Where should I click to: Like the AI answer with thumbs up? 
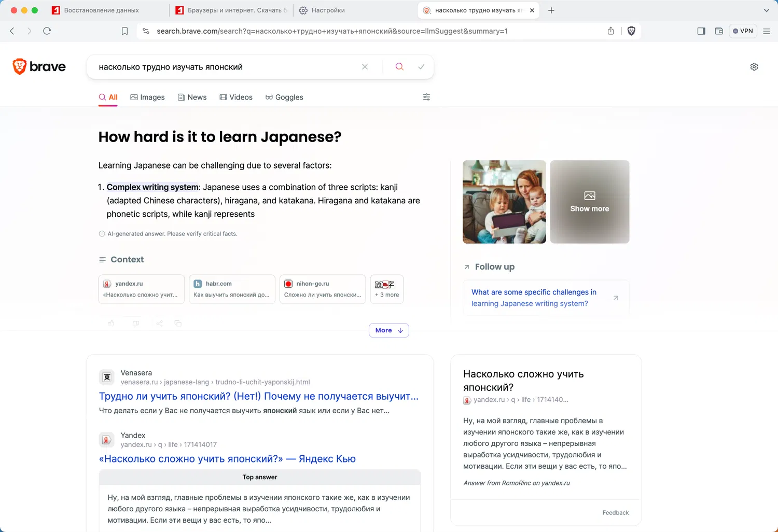pyautogui.click(x=111, y=324)
